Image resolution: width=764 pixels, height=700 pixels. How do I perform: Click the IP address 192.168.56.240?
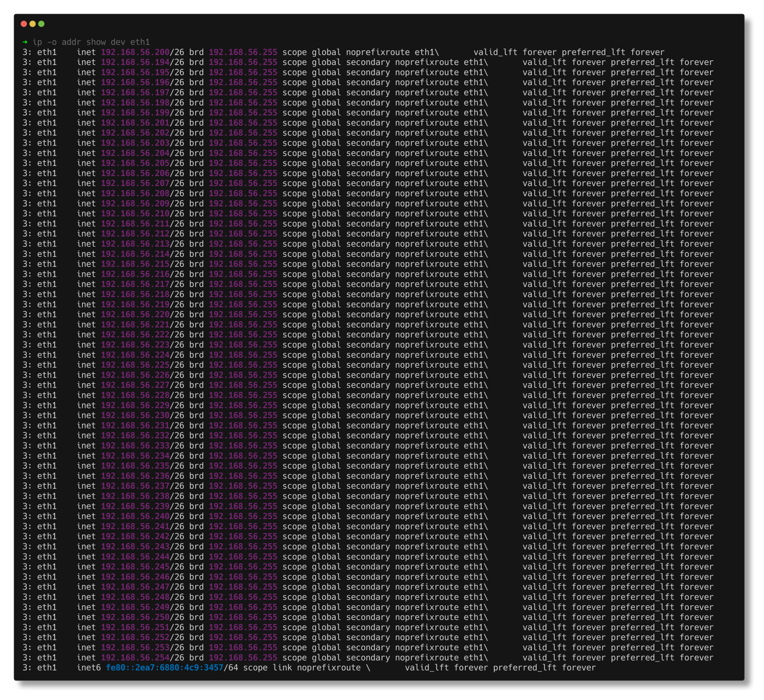click(x=135, y=516)
